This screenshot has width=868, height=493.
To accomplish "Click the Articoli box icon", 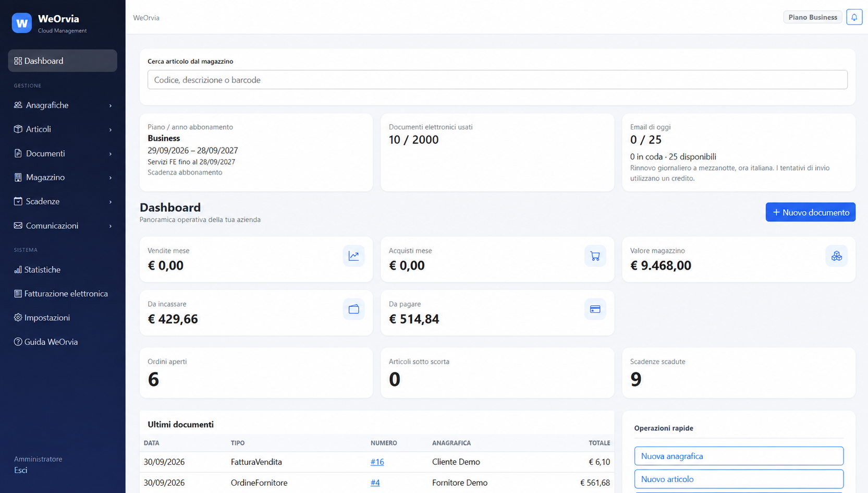I will click(18, 129).
